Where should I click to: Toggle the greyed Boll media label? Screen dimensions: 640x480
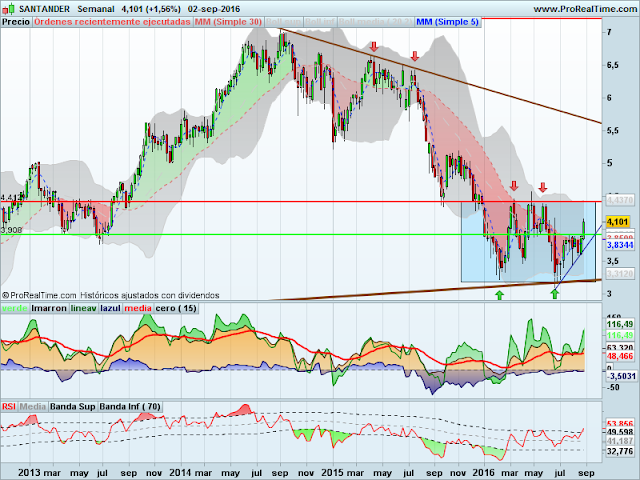point(376,22)
